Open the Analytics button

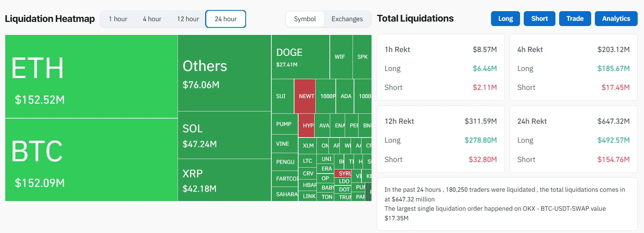tap(616, 19)
